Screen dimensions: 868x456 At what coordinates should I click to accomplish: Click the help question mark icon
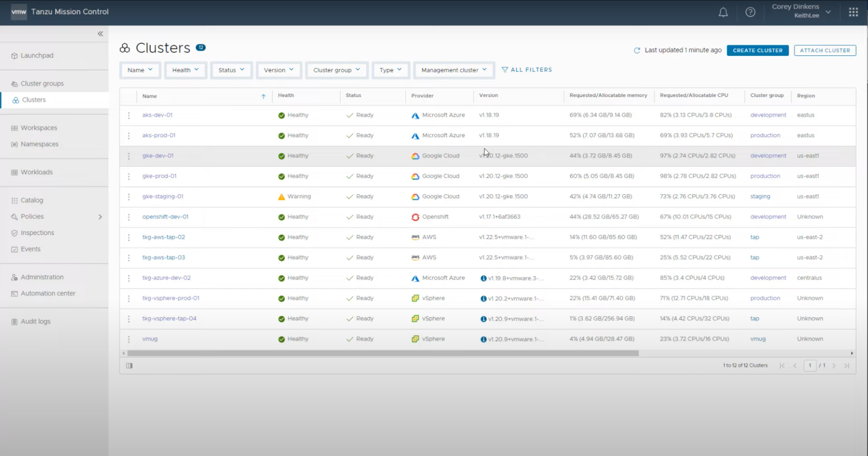tap(750, 13)
